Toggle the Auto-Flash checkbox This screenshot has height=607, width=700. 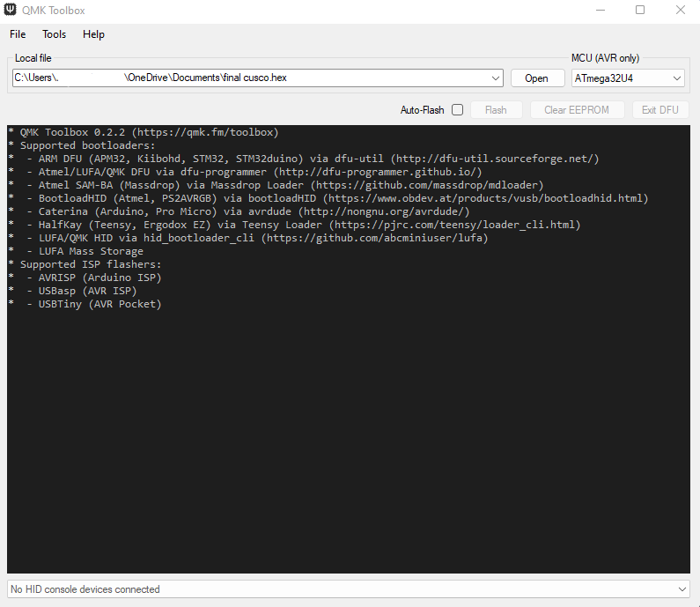coord(457,110)
